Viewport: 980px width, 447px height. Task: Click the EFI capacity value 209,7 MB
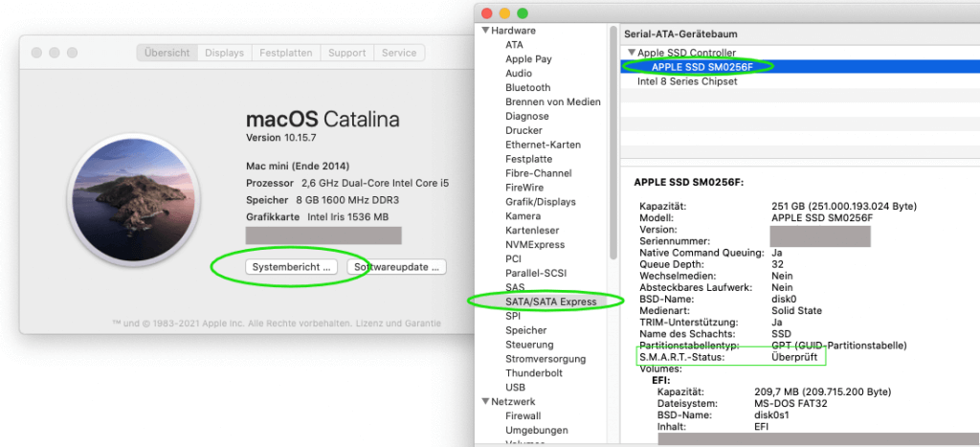822,392
